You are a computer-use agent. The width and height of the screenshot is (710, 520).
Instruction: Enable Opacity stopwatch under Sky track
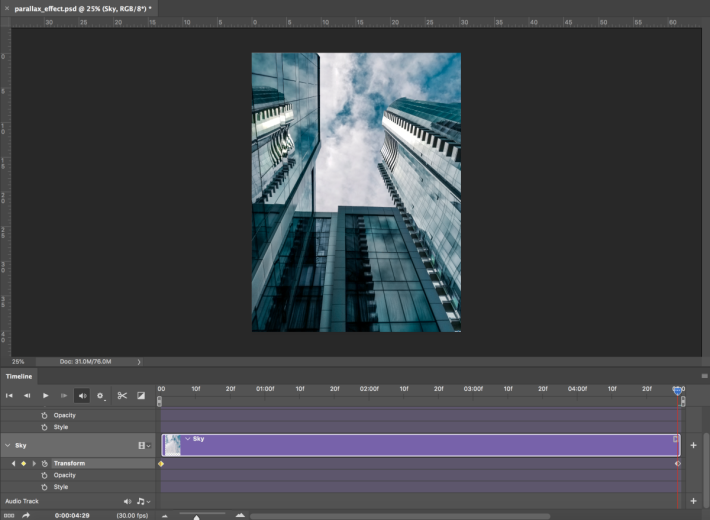coord(44,475)
